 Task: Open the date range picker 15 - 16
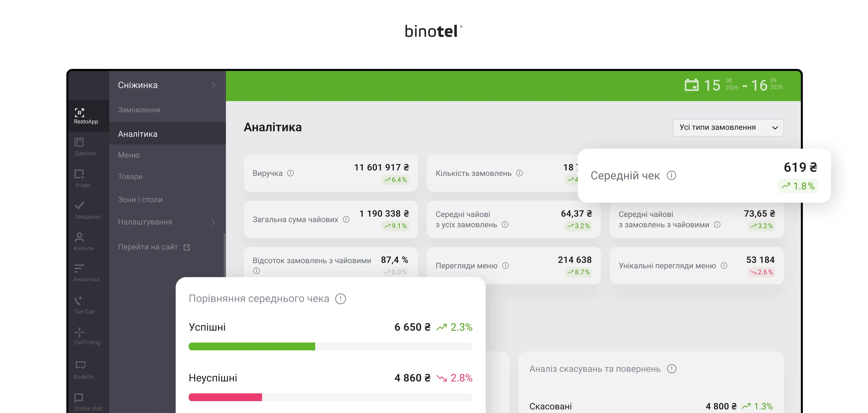point(733,85)
